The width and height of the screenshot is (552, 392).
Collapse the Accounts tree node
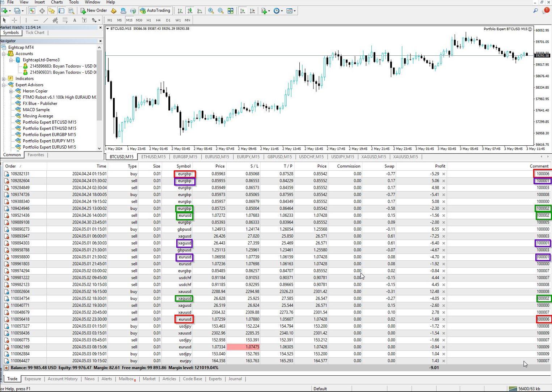click(x=4, y=54)
